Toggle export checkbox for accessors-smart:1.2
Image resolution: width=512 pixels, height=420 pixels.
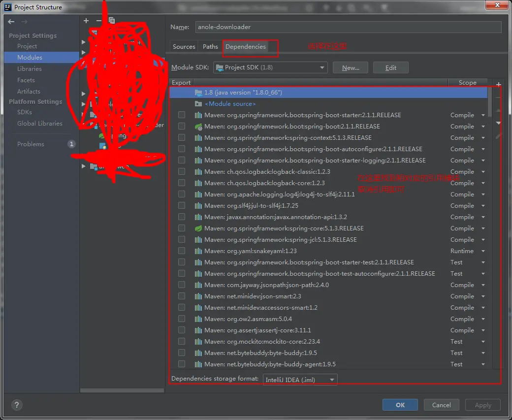(x=182, y=307)
